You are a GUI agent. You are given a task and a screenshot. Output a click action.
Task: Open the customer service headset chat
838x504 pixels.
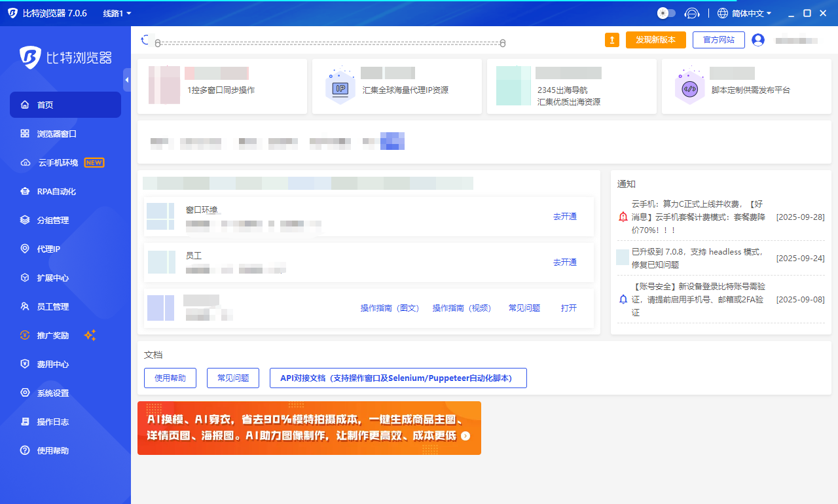[691, 13]
